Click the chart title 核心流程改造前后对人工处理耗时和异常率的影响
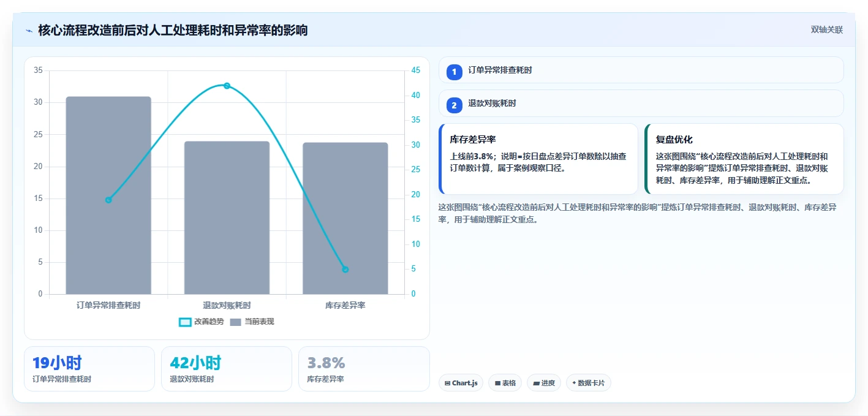 [x=173, y=30]
